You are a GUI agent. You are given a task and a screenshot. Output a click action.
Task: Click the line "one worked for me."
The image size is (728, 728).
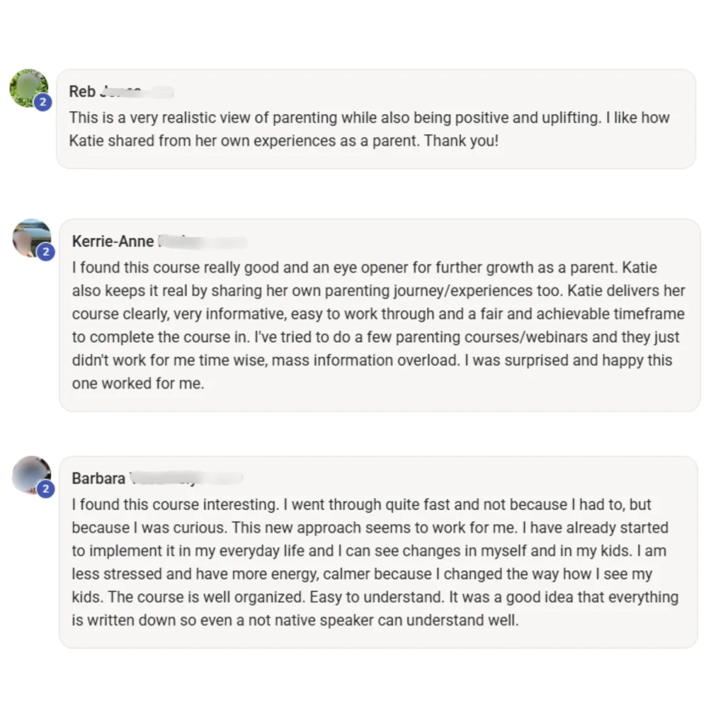tap(138, 383)
